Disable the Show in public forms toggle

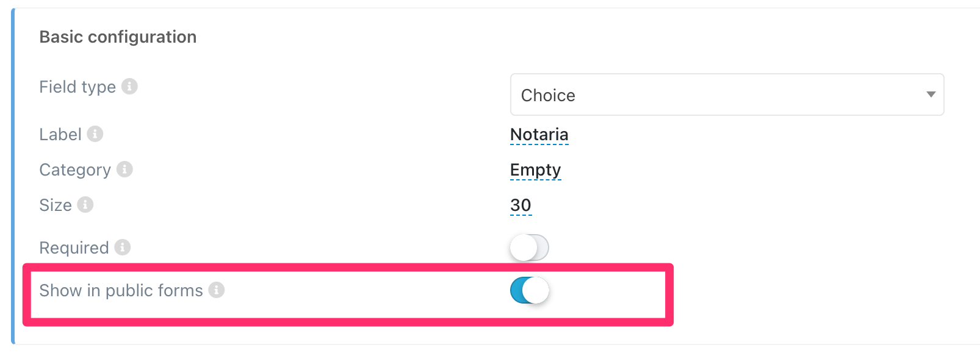[x=529, y=290]
